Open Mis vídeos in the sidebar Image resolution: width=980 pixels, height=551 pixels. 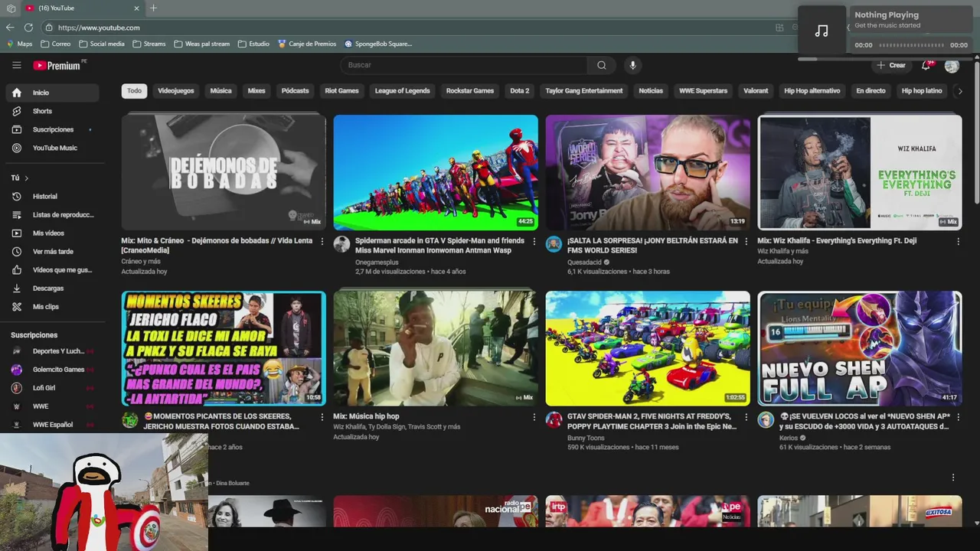50,233
